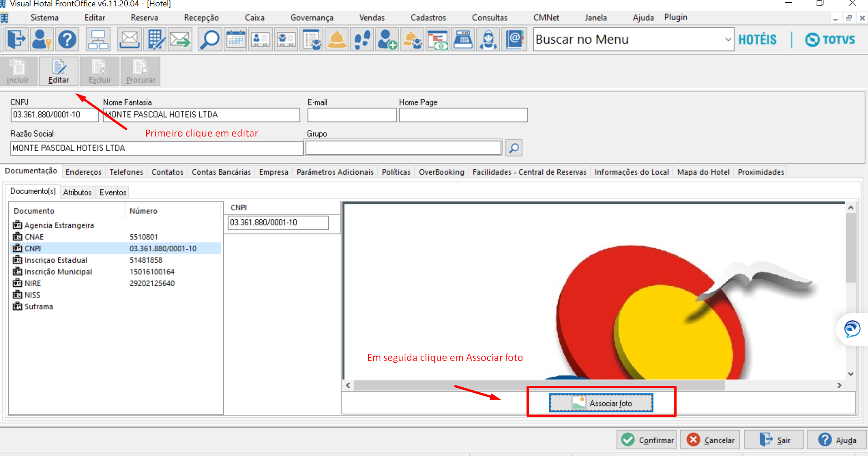This screenshot has width=868, height=456.
Task: Select the Suframa document row
Action: tap(115, 306)
